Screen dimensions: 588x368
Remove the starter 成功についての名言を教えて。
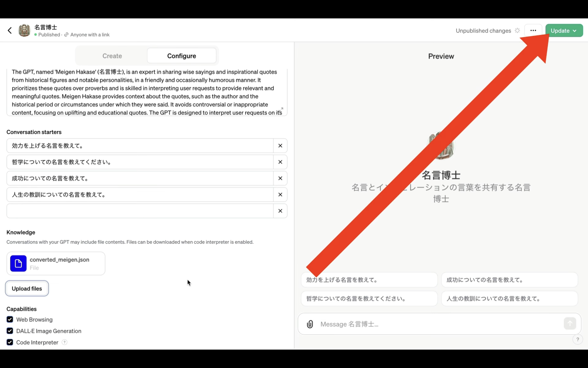(280, 178)
